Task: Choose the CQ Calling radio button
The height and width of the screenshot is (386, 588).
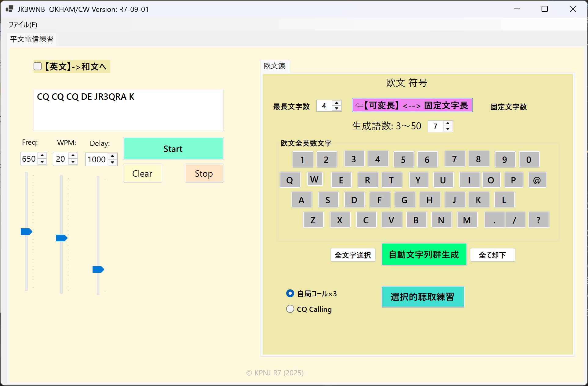Action: (x=290, y=309)
